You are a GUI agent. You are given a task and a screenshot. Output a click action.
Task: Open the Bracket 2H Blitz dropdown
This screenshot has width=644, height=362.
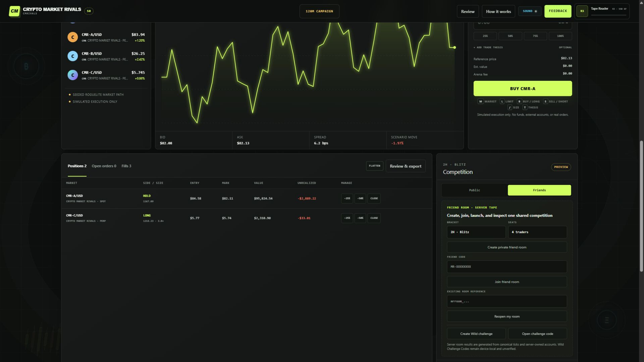(x=476, y=232)
